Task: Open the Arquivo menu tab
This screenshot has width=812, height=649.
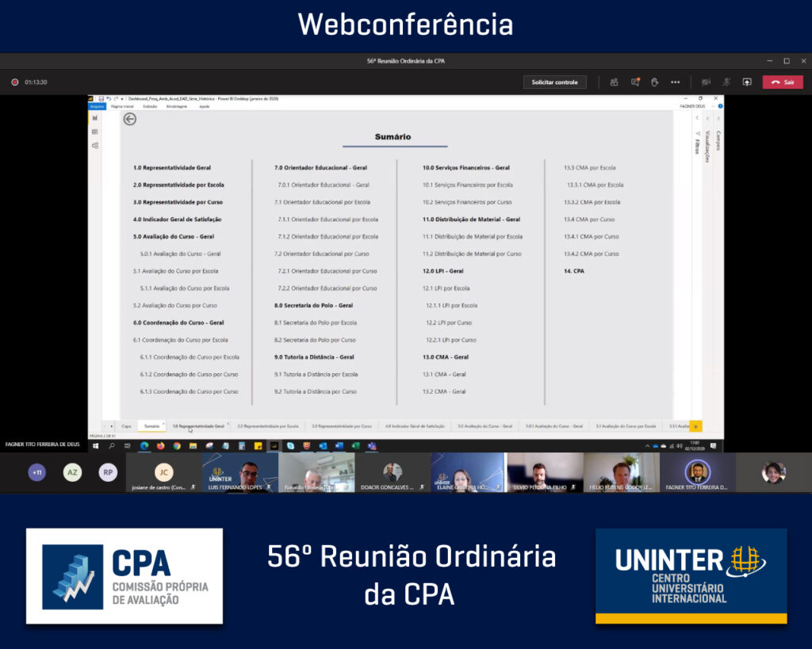Action: pos(97,105)
